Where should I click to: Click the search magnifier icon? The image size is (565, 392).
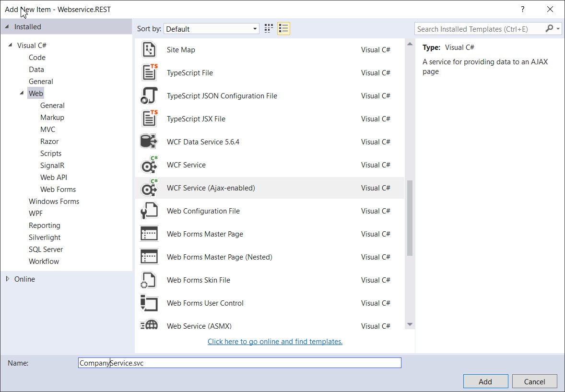549,28
